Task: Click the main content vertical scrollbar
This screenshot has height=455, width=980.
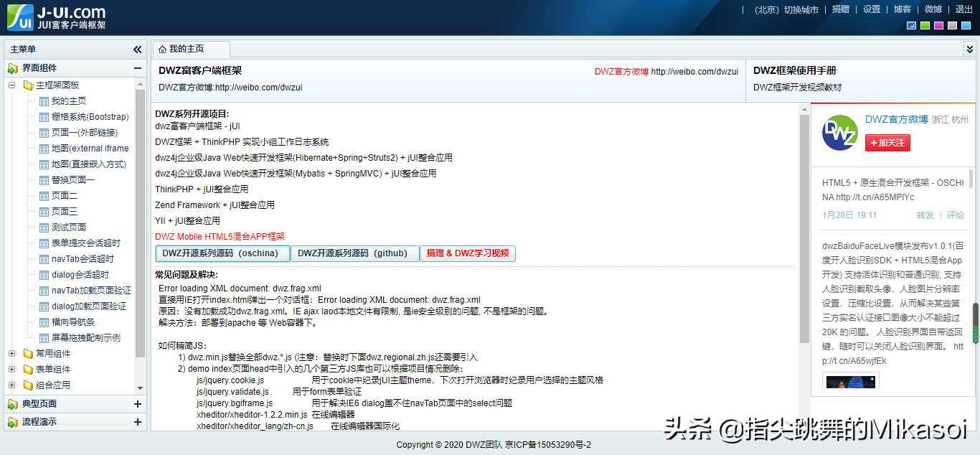Action: point(804,230)
